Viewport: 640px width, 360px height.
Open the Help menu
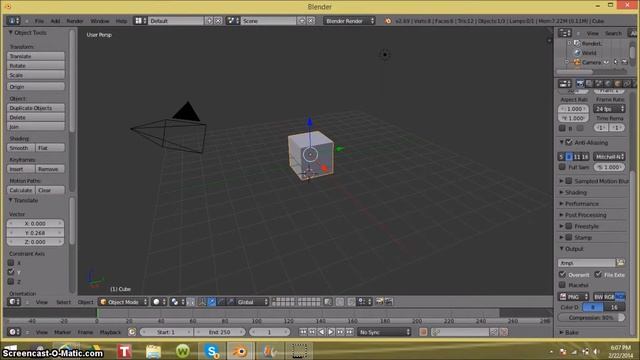[121, 21]
